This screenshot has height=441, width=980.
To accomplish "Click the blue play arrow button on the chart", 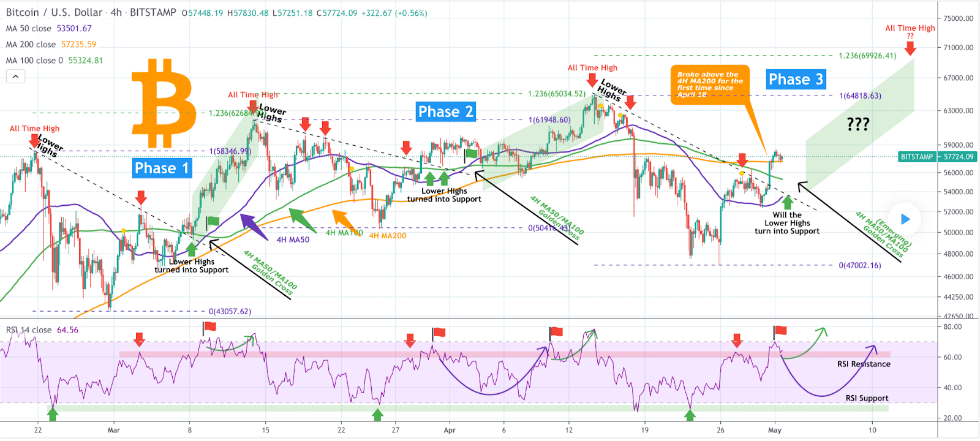I will point(905,219).
